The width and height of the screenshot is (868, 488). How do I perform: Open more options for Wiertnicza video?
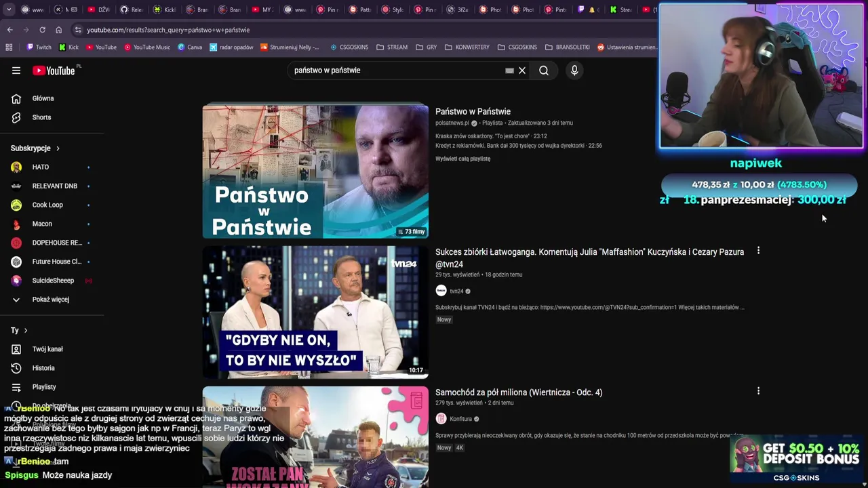click(758, 391)
